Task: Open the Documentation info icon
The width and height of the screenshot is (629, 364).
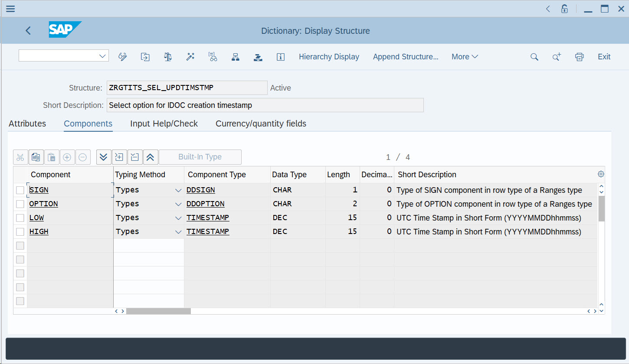Action: (281, 57)
